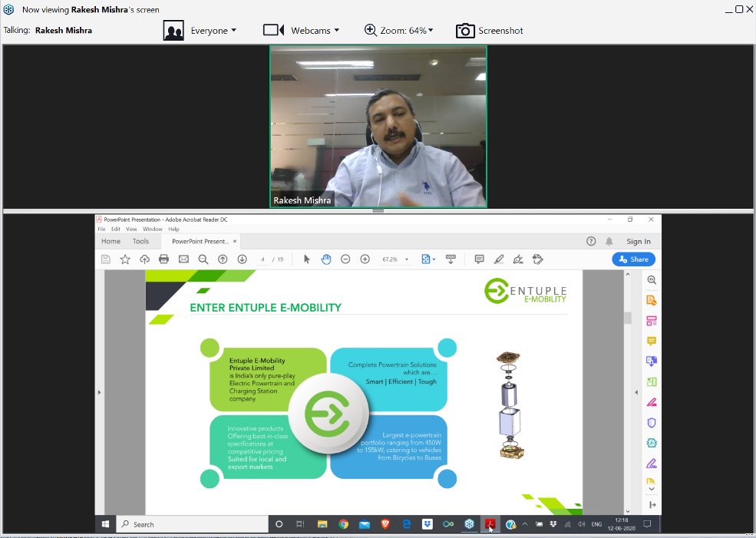Viewport: 756px width, 538px height.
Task: Open the Help menu in Acrobat
Action: coord(173,229)
